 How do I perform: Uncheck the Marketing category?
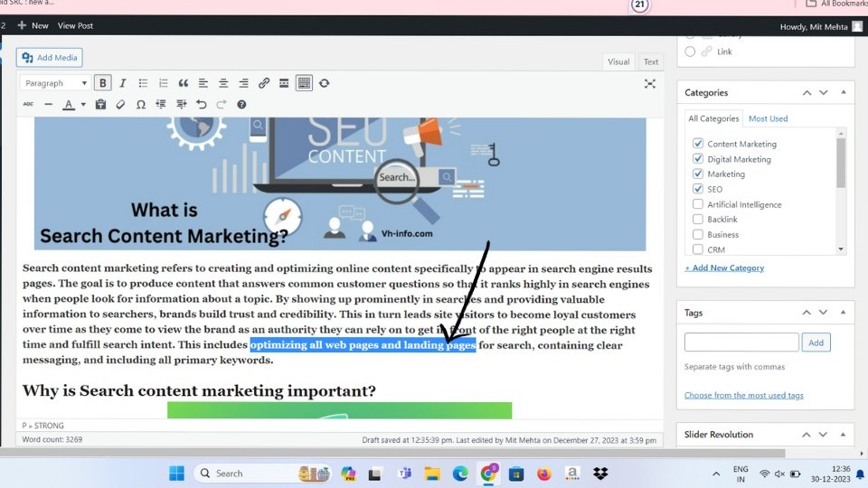point(697,174)
